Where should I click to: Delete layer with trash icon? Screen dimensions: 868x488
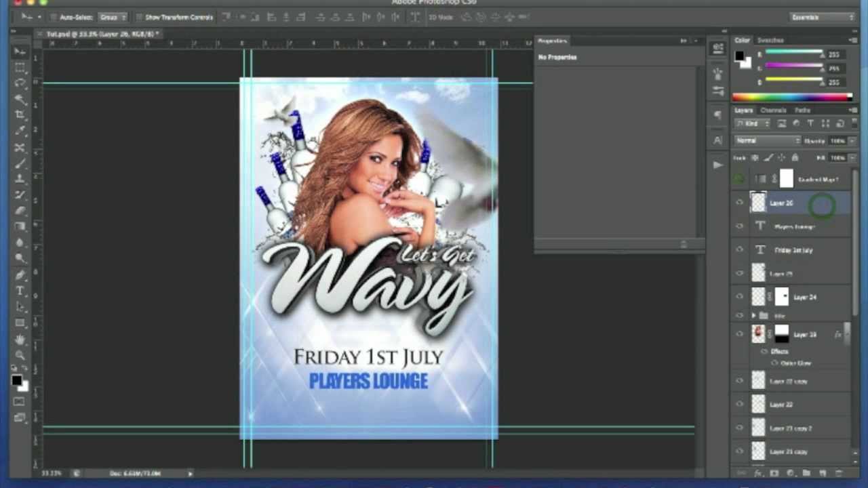[838, 473]
